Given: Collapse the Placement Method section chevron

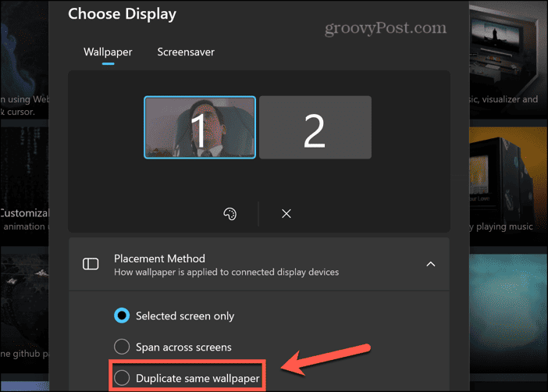Looking at the screenshot, I should click(x=431, y=265).
